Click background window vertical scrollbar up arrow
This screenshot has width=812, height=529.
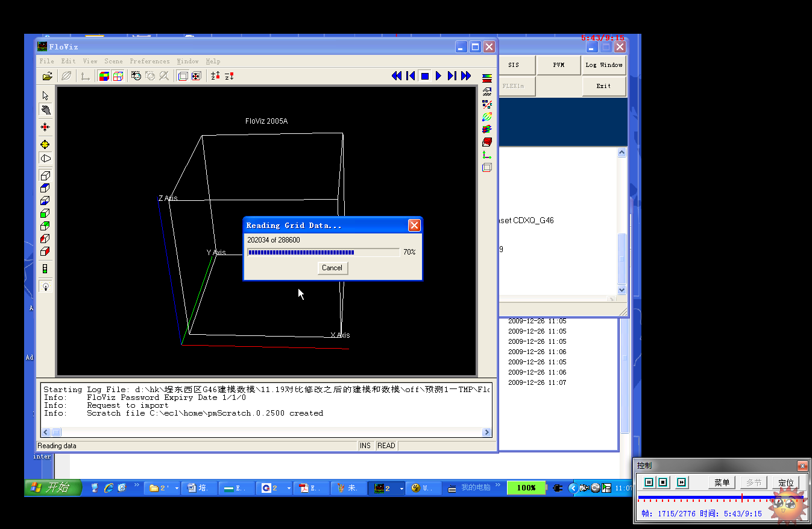click(x=622, y=153)
